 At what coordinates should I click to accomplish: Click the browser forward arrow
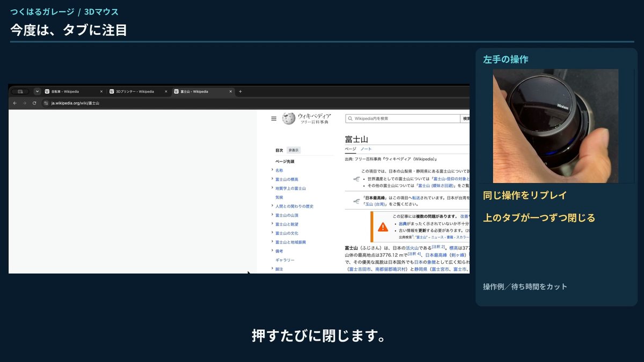click(25, 103)
